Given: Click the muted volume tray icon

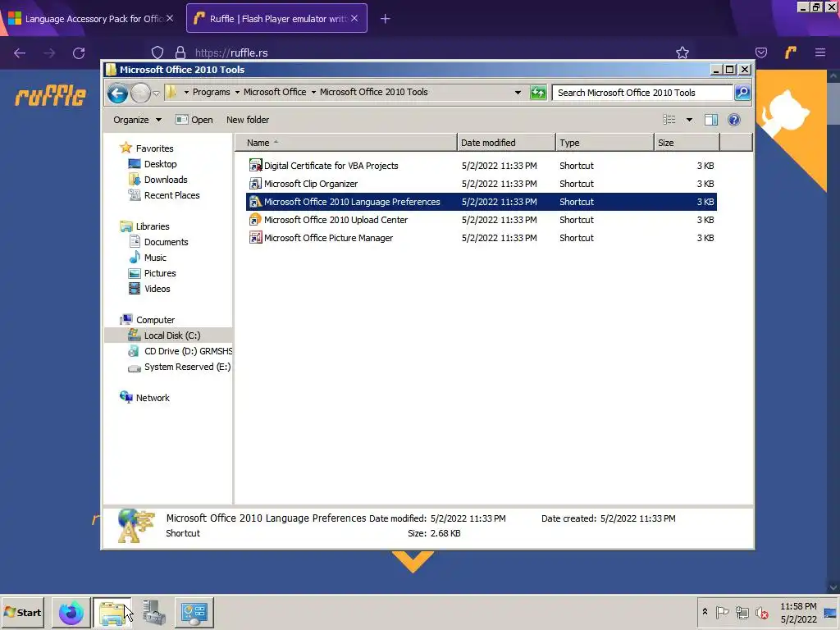Looking at the screenshot, I should pyautogui.click(x=761, y=613).
